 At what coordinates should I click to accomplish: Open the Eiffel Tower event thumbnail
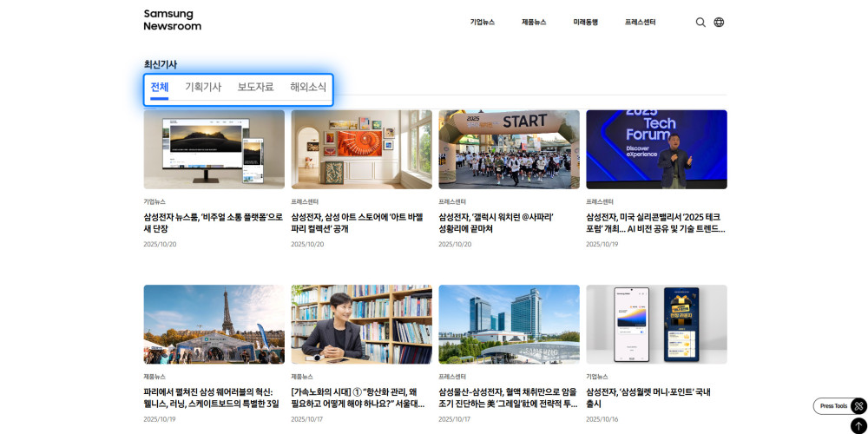click(x=214, y=325)
